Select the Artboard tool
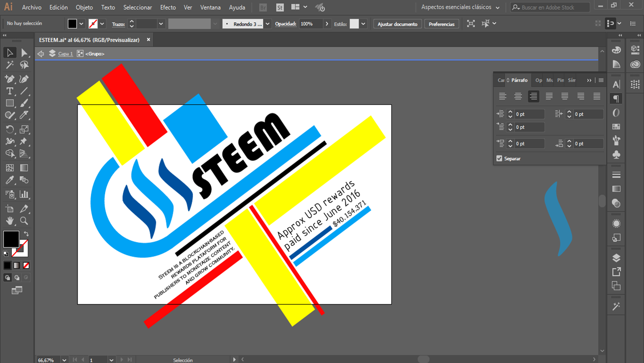Image resolution: width=644 pixels, height=363 pixels. (x=9, y=209)
